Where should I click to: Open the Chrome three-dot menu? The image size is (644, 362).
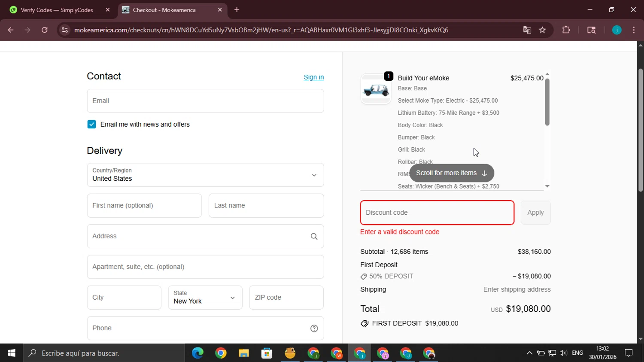pyautogui.click(x=634, y=30)
